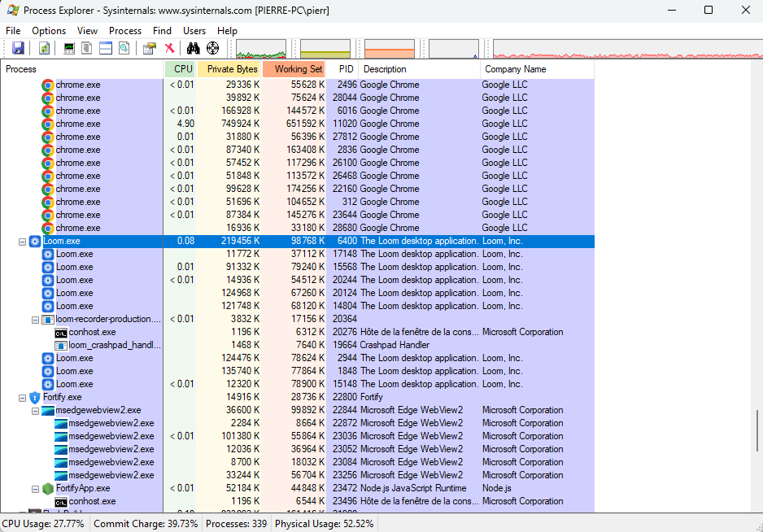Click the DLL/handle view toolbar icon
The image size is (763, 532).
click(x=124, y=48)
